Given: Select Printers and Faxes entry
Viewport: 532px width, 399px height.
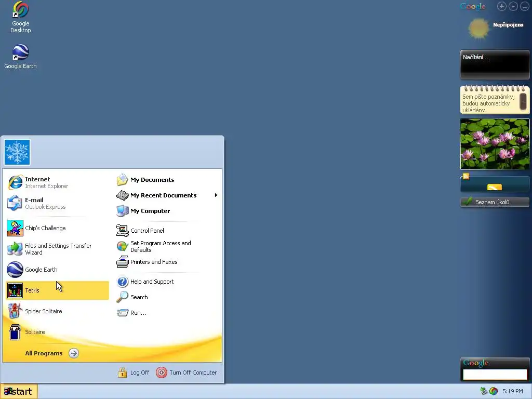Looking at the screenshot, I should 167,262.
